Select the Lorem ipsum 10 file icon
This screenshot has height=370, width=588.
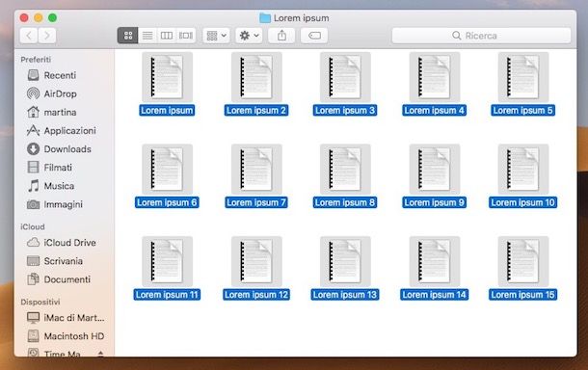coord(523,169)
